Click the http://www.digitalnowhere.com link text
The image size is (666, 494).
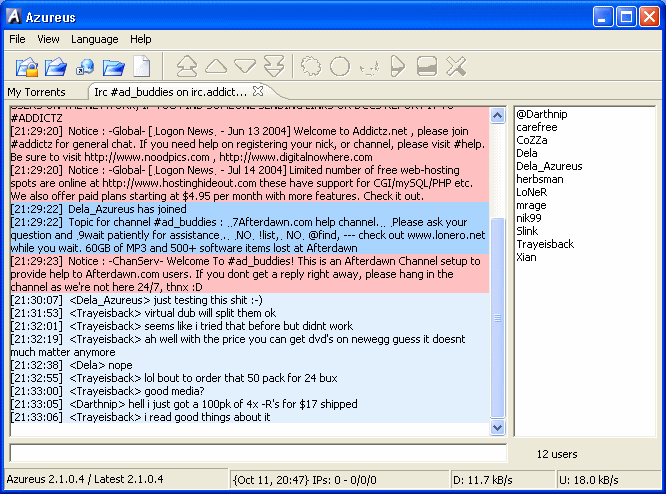[296, 157]
